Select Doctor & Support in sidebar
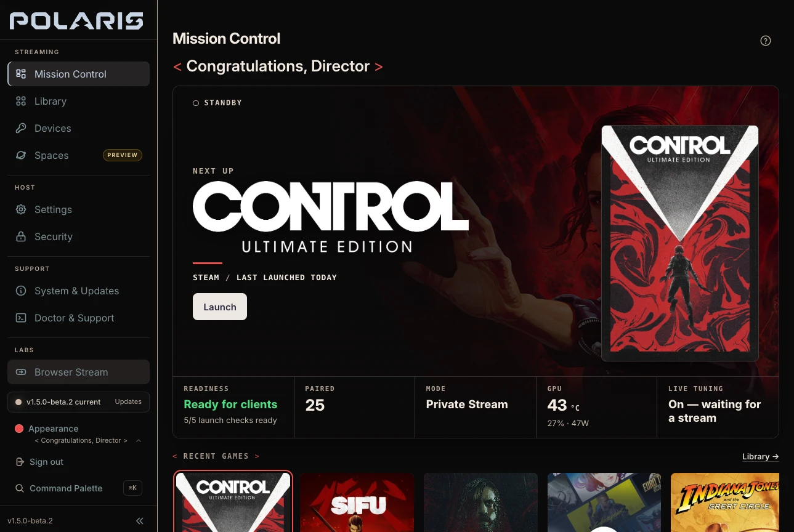 tap(78, 318)
